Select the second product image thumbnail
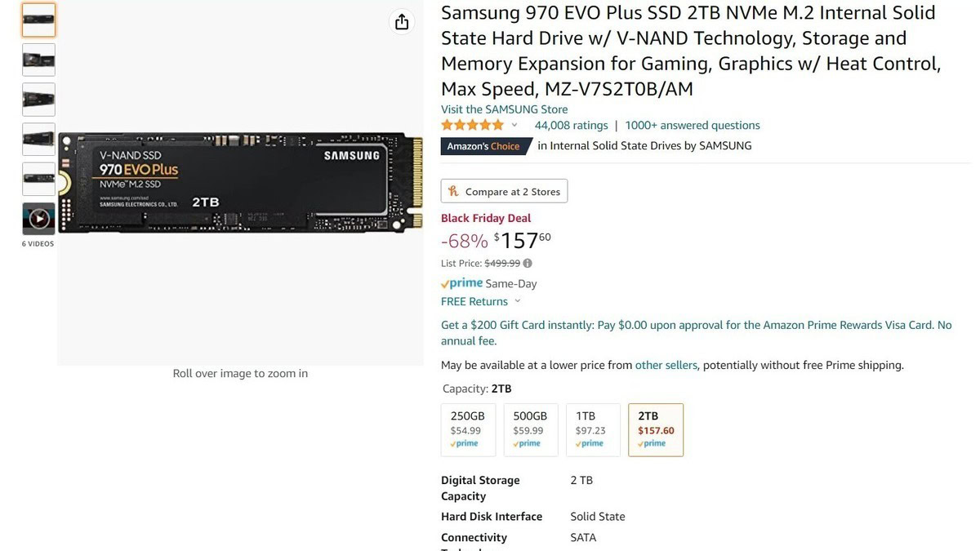 point(38,60)
